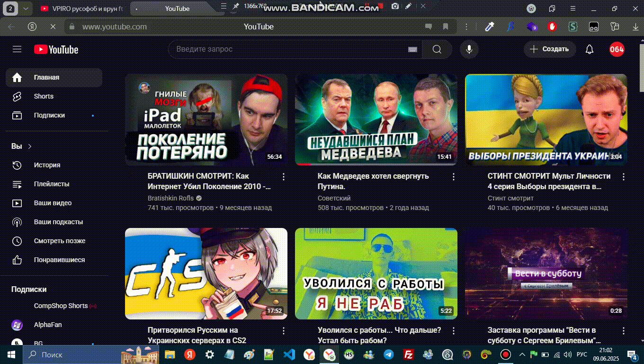This screenshot has height=364, width=644.
Task: Open the Windows notification center
Action: point(632,355)
